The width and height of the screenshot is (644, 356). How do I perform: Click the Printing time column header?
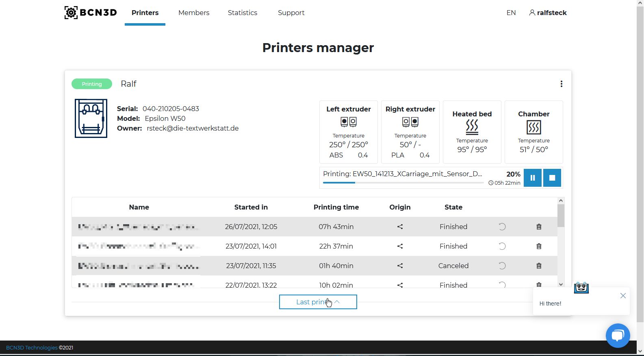[x=336, y=207]
